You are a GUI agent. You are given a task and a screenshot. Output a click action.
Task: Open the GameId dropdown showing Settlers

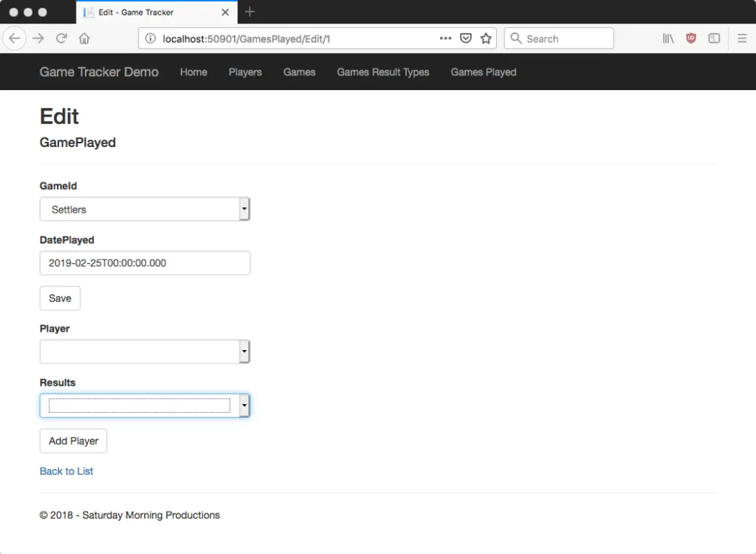[145, 209]
